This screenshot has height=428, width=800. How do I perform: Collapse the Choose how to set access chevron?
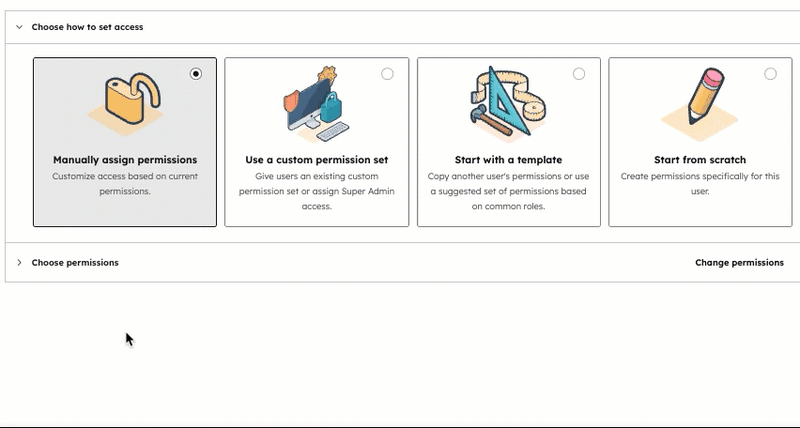point(18,27)
